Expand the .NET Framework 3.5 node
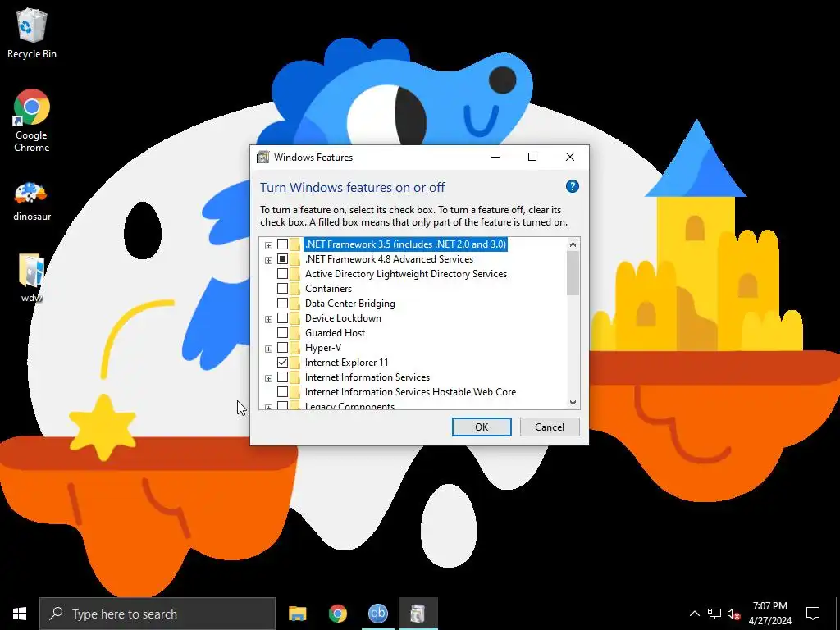Screen dimensions: 840x630 (x=268, y=245)
